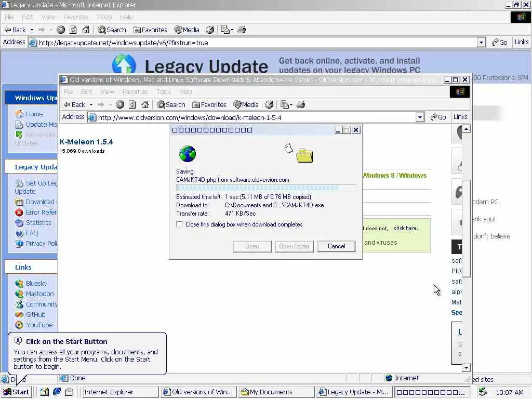Click scroll up arrow in OldVersion page

click(466, 129)
